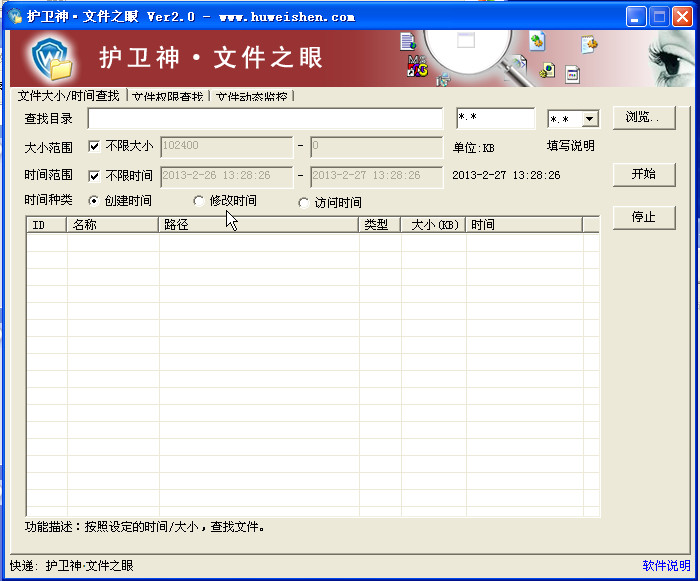Switch to 文件大小/时间查找 tab
Viewport: 700px width, 581px height.
click(x=68, y=96)
